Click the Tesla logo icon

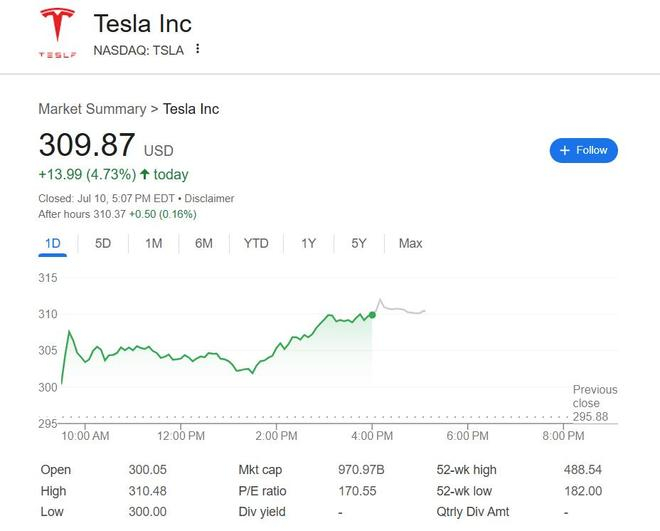point(57,32)
